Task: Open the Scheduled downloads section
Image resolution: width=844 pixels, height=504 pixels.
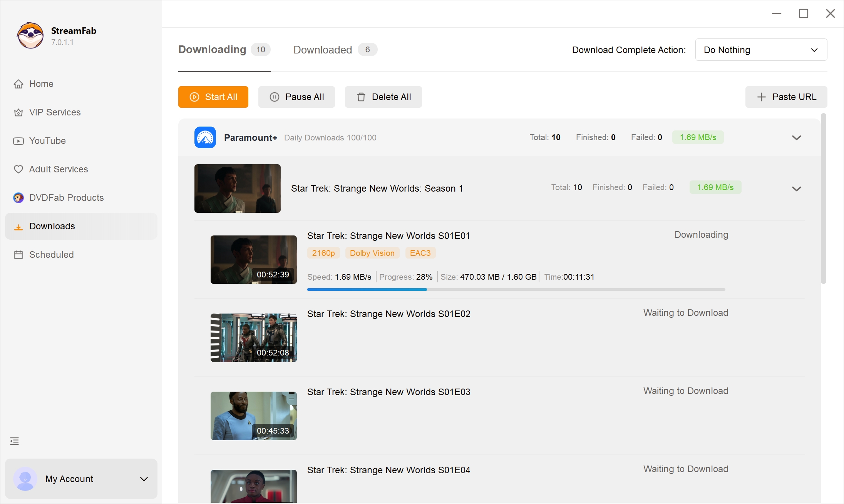Action: [x=51, y=254]
